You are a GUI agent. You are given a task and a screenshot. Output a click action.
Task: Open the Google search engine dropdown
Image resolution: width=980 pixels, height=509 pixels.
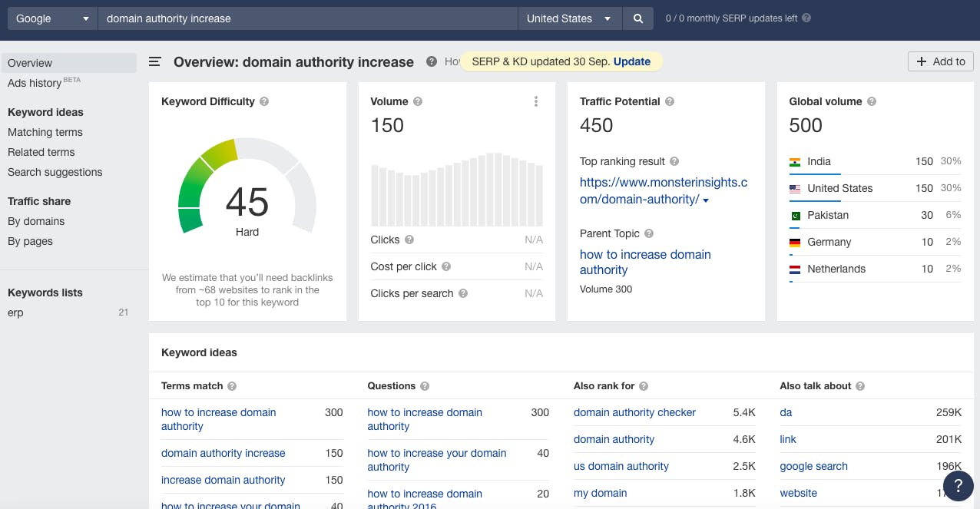52,18
